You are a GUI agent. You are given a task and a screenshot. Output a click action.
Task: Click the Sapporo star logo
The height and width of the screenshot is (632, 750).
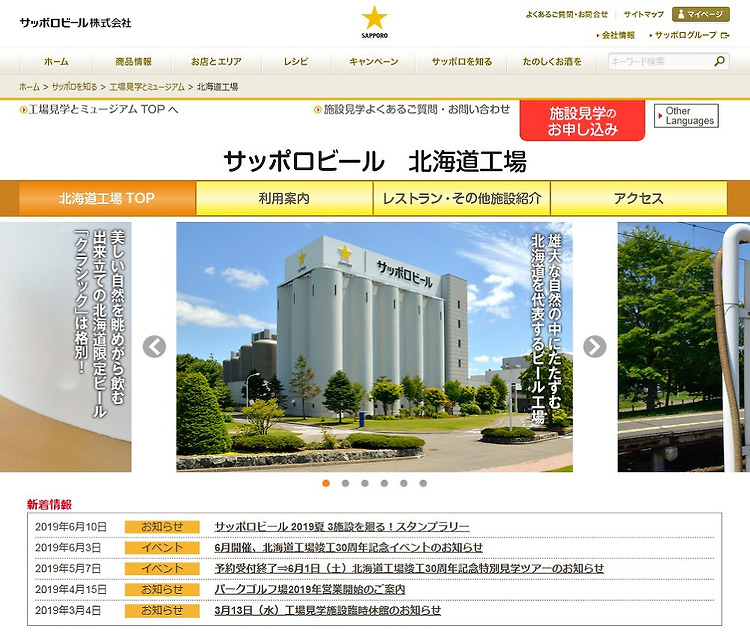coord(375,22)
